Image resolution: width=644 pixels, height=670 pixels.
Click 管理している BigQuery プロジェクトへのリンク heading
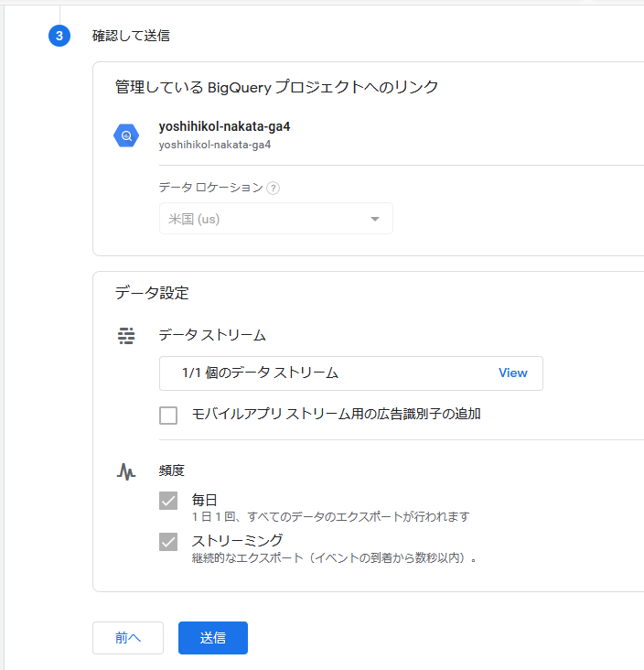277,87
